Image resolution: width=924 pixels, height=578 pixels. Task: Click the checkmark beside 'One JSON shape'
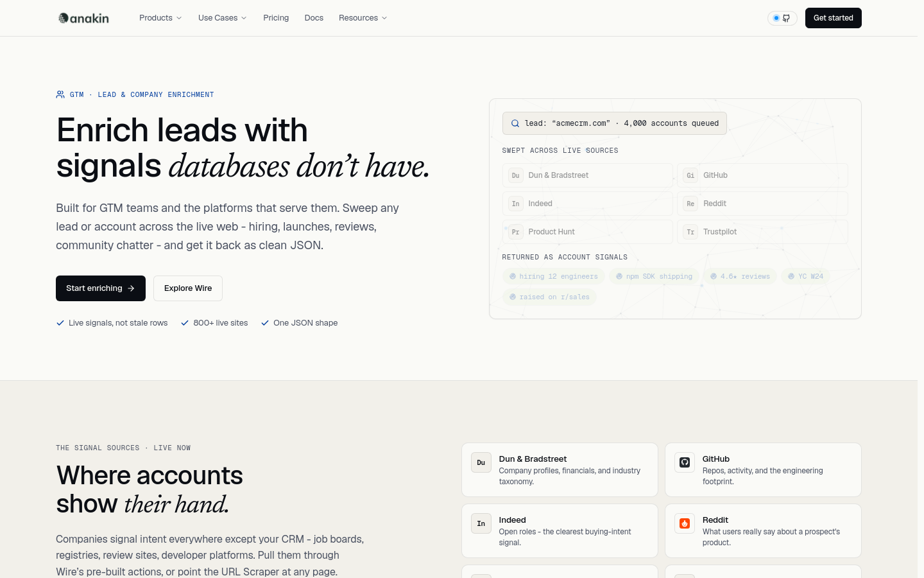(x=265, y=323)
